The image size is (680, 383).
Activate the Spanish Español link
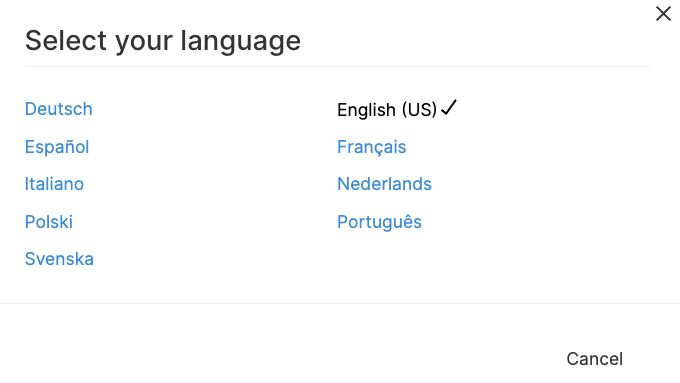(x=57, y=147)
